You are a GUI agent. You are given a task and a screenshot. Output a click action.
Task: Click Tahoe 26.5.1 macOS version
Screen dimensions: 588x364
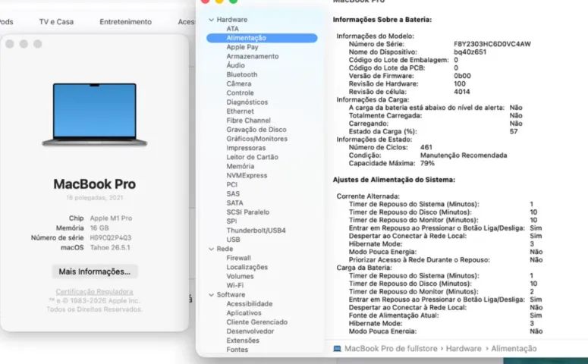point(110,247)
